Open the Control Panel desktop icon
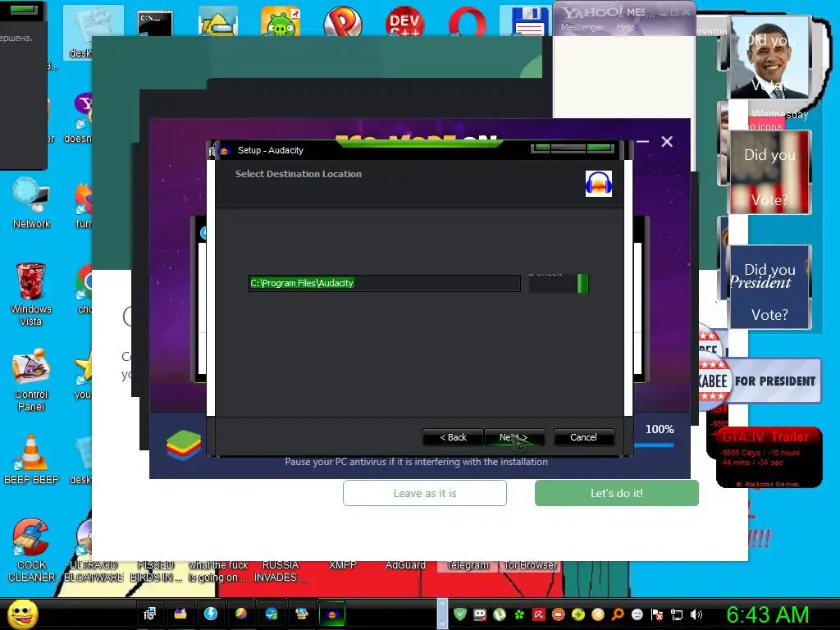Screen dimensions: 840x630 coord(31,379)
